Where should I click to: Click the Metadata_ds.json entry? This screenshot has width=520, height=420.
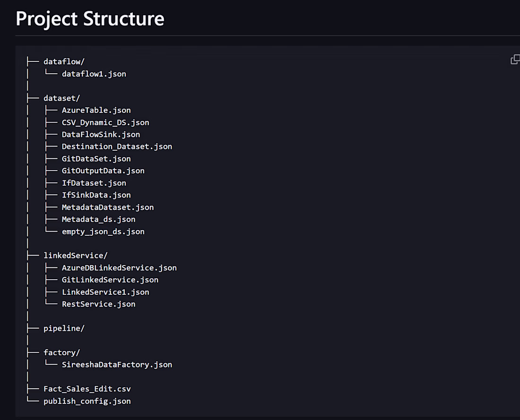tap(98, 219)
